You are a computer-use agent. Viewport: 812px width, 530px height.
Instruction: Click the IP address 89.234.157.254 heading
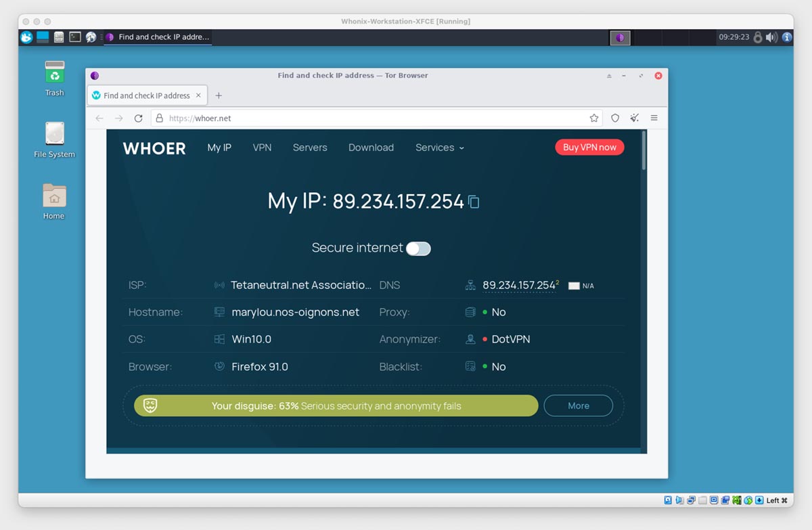coord(398,201)
